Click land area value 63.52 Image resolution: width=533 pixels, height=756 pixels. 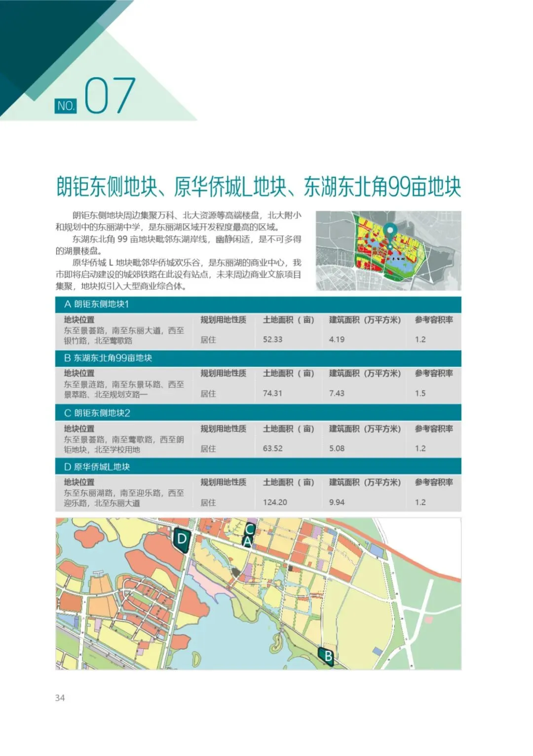coord(273,449)
